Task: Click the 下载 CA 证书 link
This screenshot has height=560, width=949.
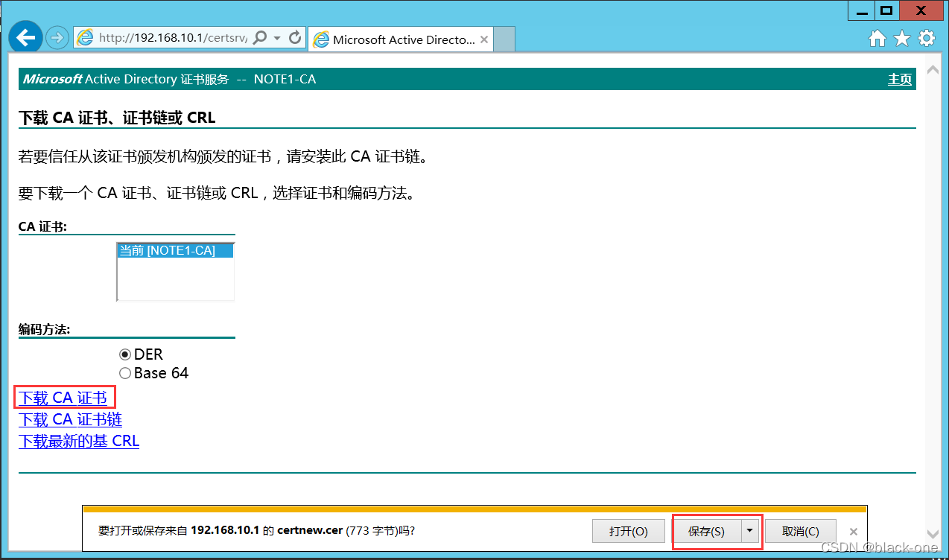Action: click(x=63, y=398)
